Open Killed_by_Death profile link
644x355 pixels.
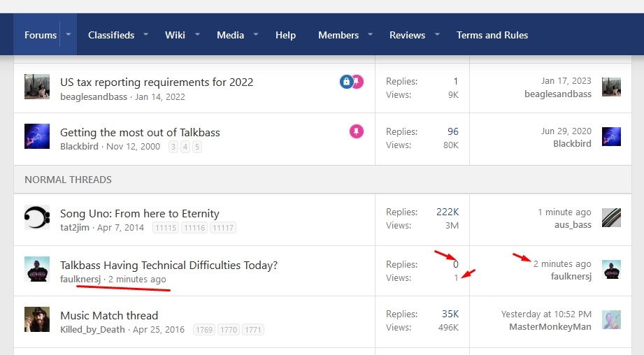(x=92, y=330)
